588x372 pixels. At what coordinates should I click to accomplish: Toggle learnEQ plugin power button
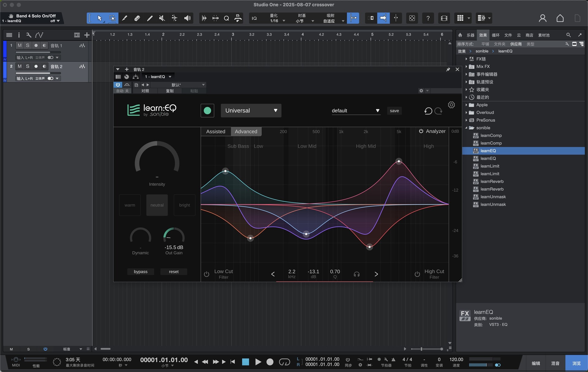point(118,85)
